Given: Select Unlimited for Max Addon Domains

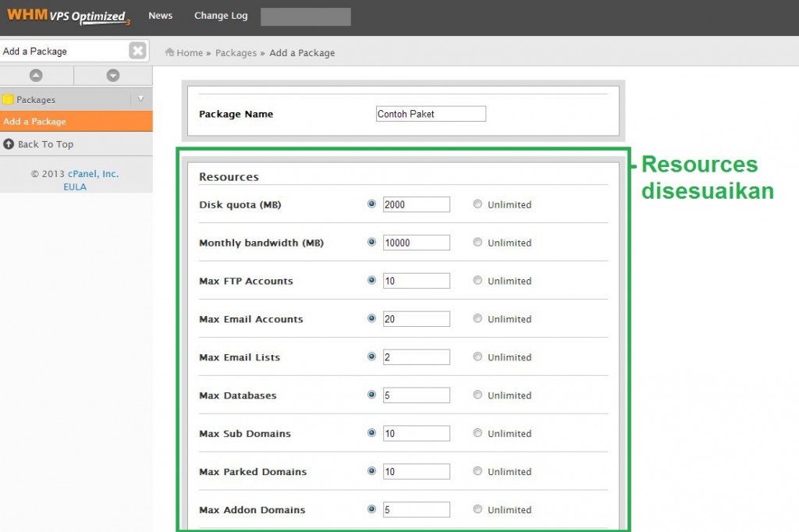Looking at the screenshot, I should click(x=477, y=509).
